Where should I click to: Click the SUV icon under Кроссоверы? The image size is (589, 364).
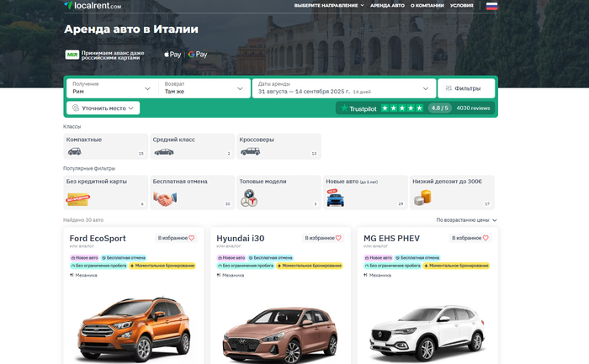250,151
